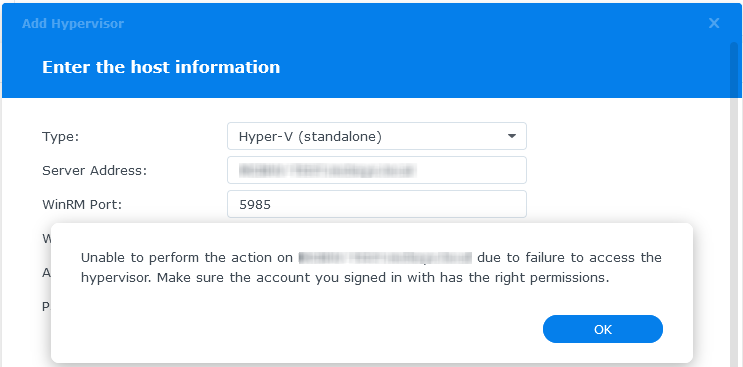This screenshot has height=367, width=743.
Task: Click the blurred hostname in the error message
Action: pos(385,258)
